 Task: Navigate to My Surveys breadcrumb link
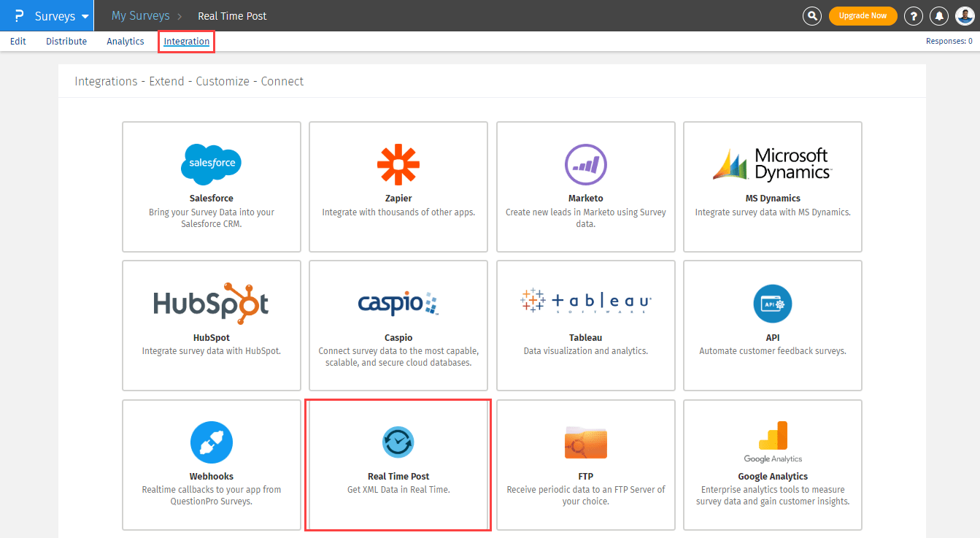tap(140, 15)
